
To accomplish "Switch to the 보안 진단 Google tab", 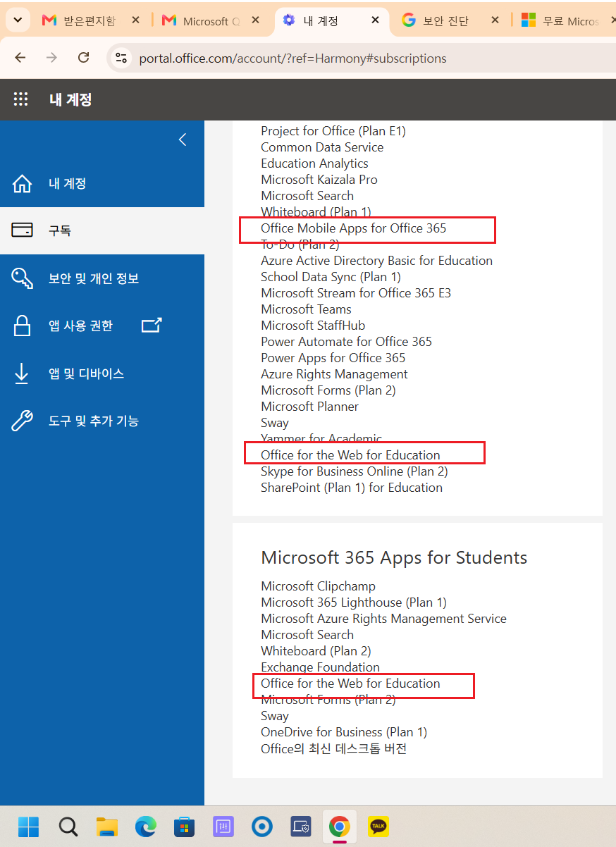I will [452, 20].
